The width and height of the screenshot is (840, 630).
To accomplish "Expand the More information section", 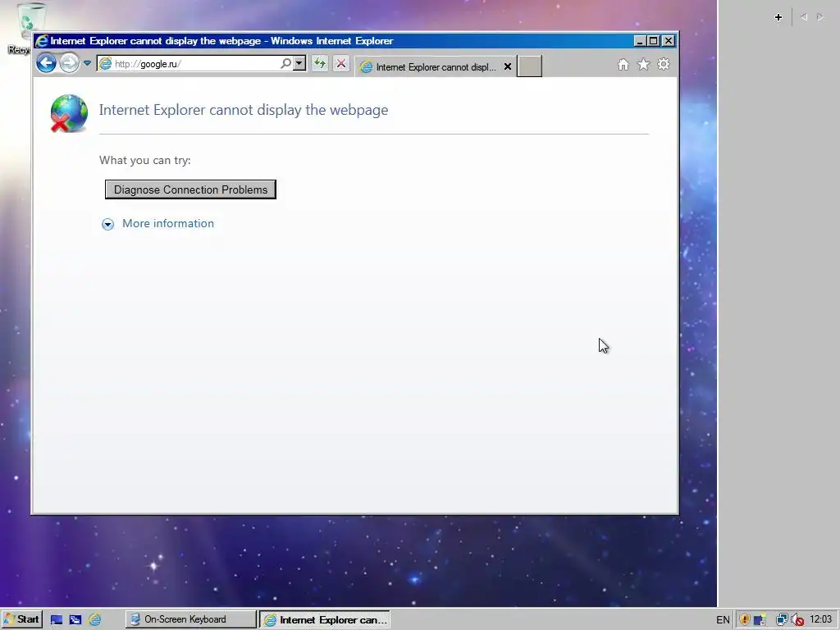I will [x=107, y=224].
